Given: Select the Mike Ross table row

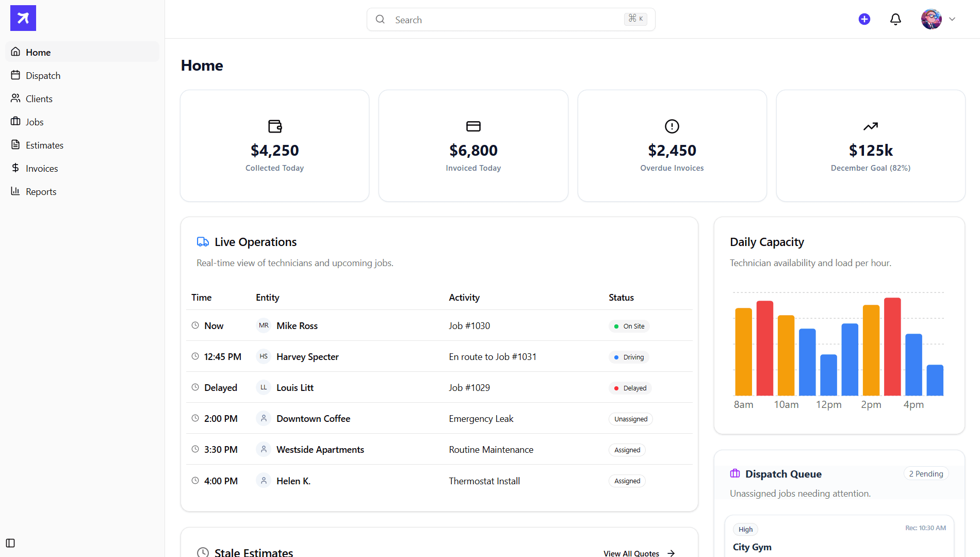Looking at the screenshot, I should (x=438, y=326).
